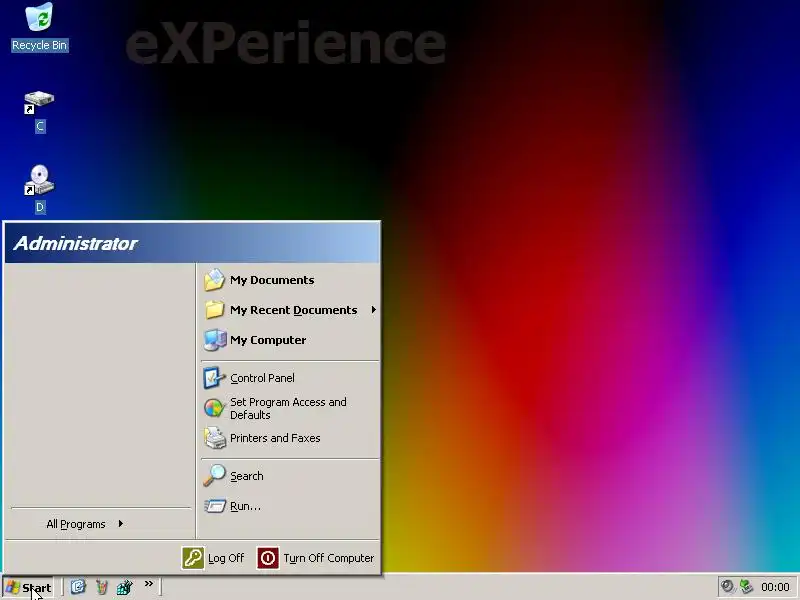Image resolution: width=800 pixels, height=600 pixels.
Task: Open My Recent Documents entry
Action: point(290,310)
